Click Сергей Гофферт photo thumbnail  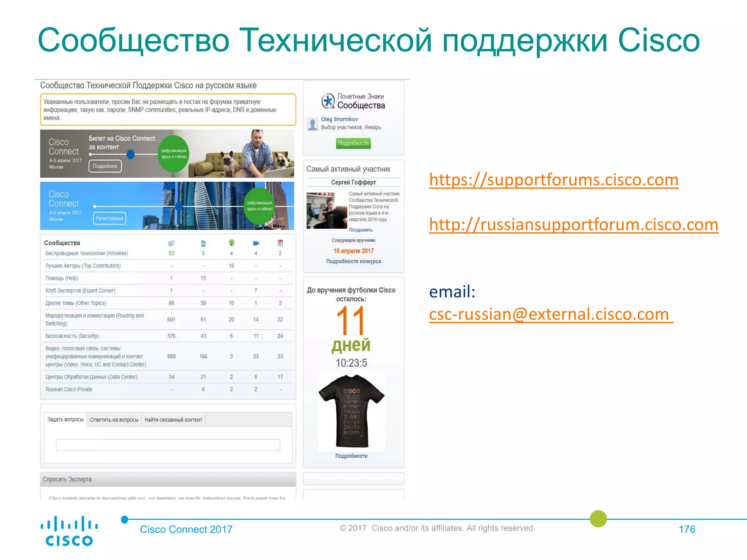pos(326,210)
